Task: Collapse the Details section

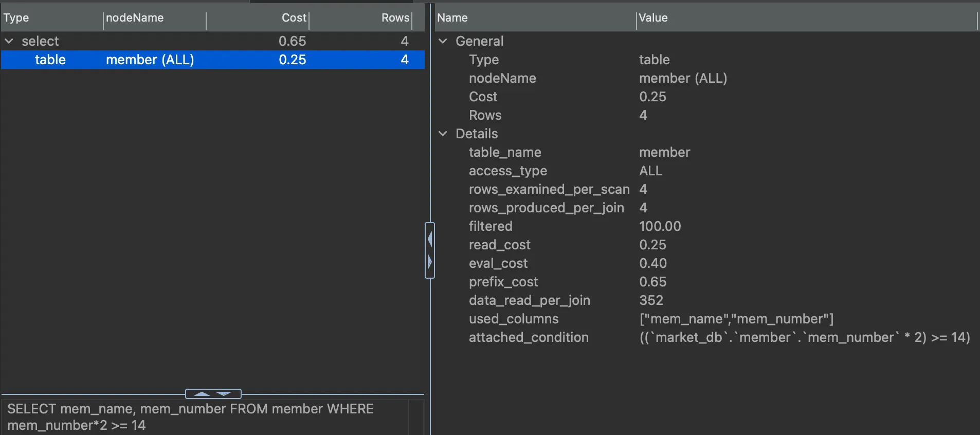Action: tap(443, 133)
